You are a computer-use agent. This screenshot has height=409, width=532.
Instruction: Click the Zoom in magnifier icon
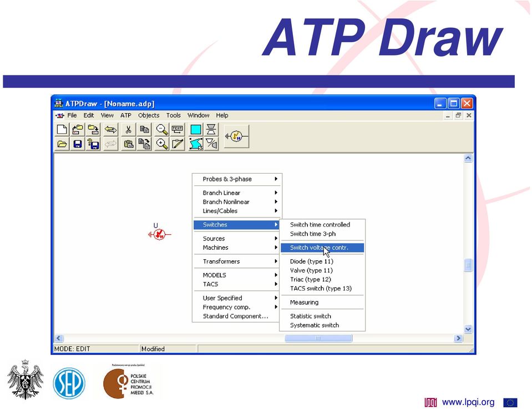point(162,144)
